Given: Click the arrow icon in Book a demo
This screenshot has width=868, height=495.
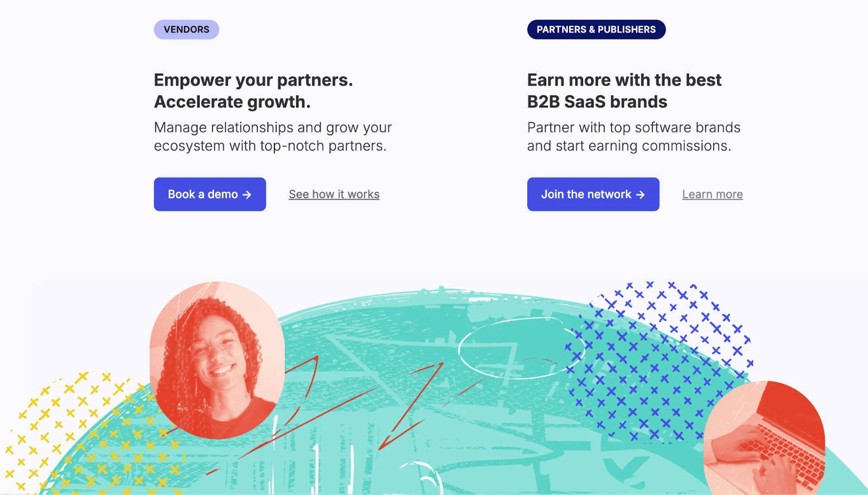Looking at the screenshot, I should tap(247, 194).
